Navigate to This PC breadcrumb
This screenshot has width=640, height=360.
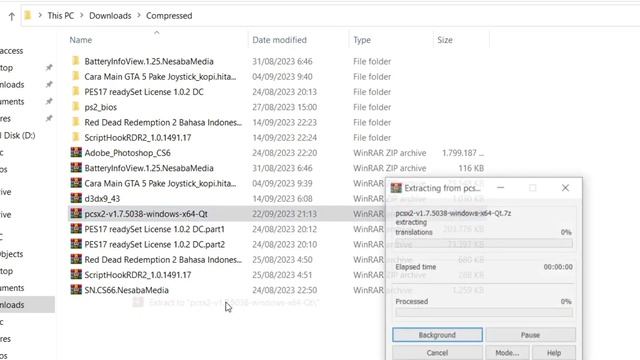[x=61, y=16]
